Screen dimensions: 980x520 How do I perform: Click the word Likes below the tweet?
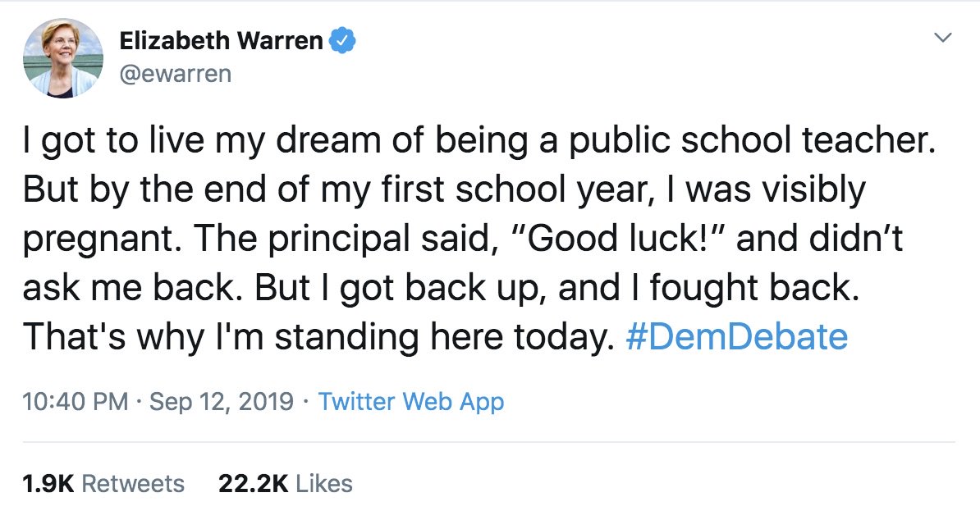[x=324, y=484]
